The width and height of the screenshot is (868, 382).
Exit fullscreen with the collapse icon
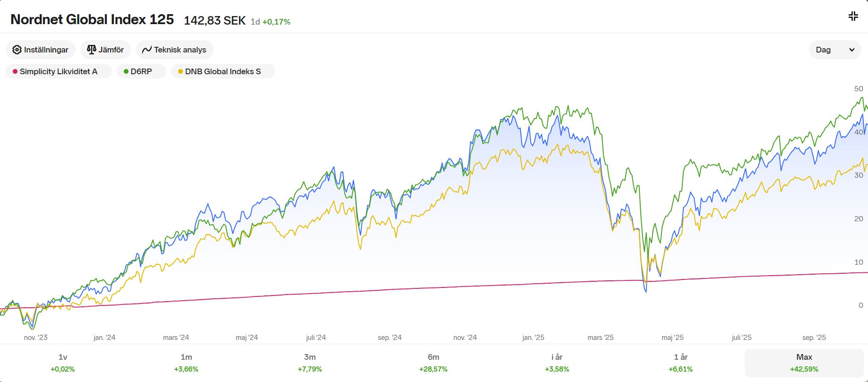click(853, 17)
